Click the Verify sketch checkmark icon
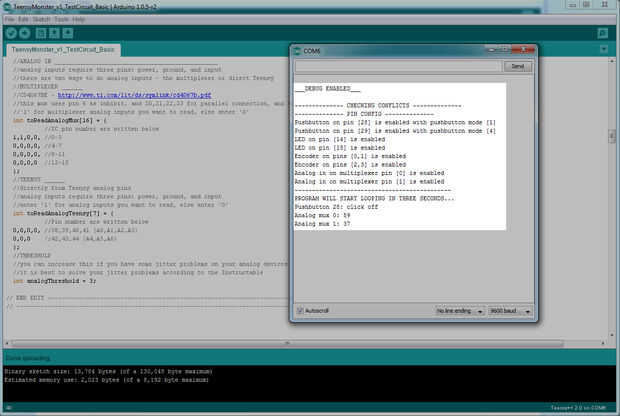 (11, 33)
